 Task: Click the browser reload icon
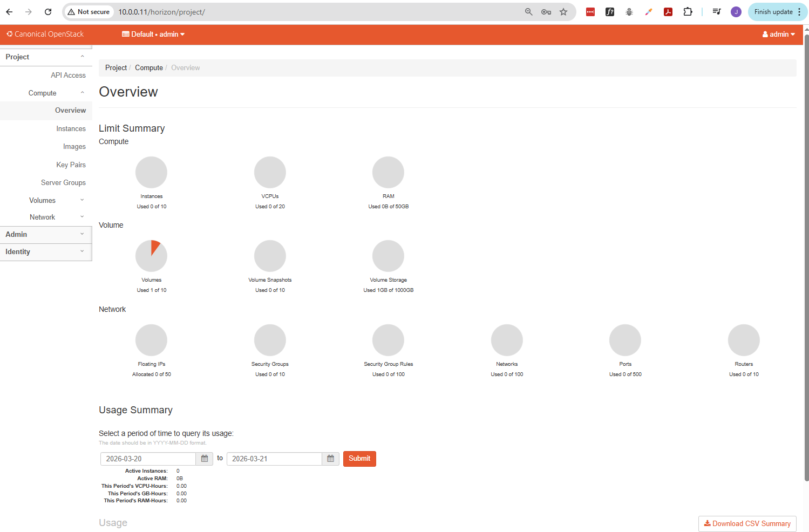(48, 12)
